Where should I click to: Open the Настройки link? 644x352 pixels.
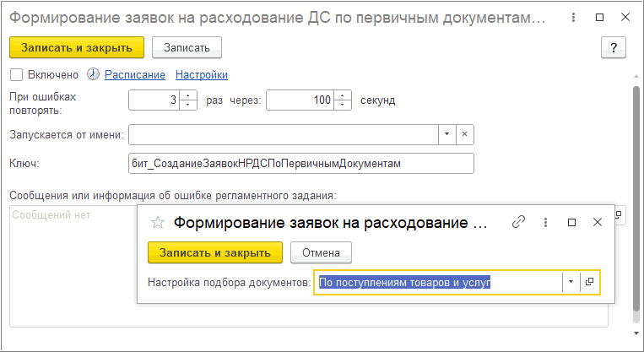coord(201,74)
